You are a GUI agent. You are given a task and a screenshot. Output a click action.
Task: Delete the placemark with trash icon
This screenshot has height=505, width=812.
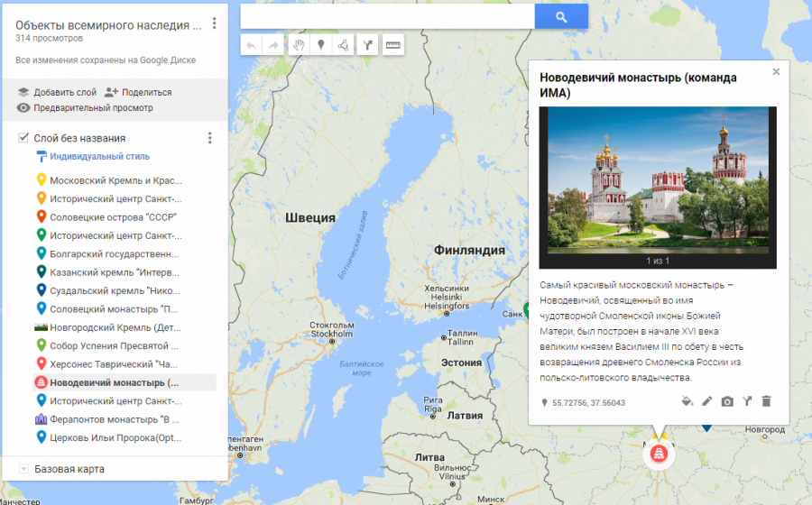[766, 401]
